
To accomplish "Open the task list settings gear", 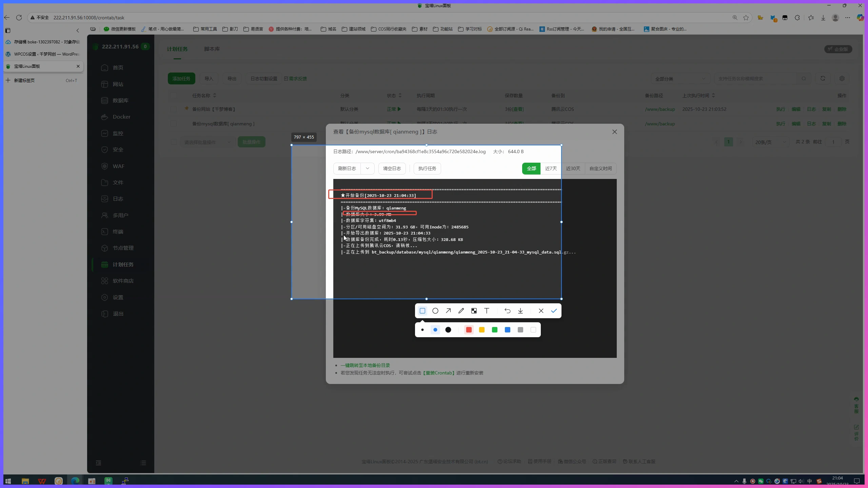I will (842, 79).
